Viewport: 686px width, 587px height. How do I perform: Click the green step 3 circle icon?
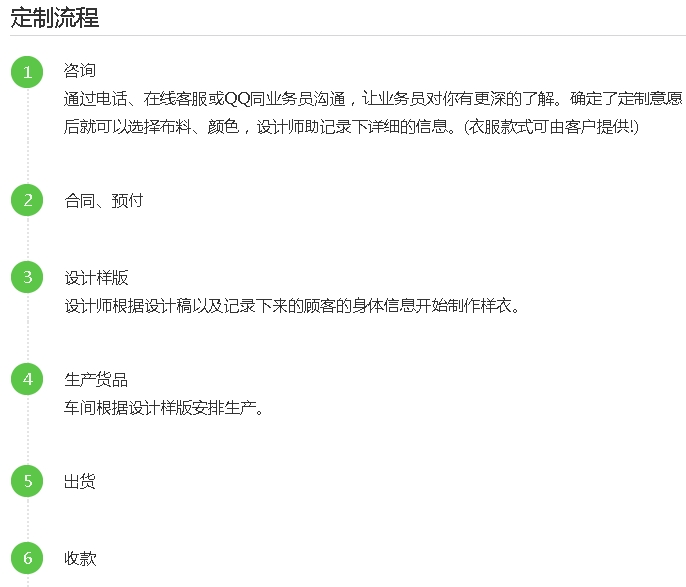pos(27,277)
